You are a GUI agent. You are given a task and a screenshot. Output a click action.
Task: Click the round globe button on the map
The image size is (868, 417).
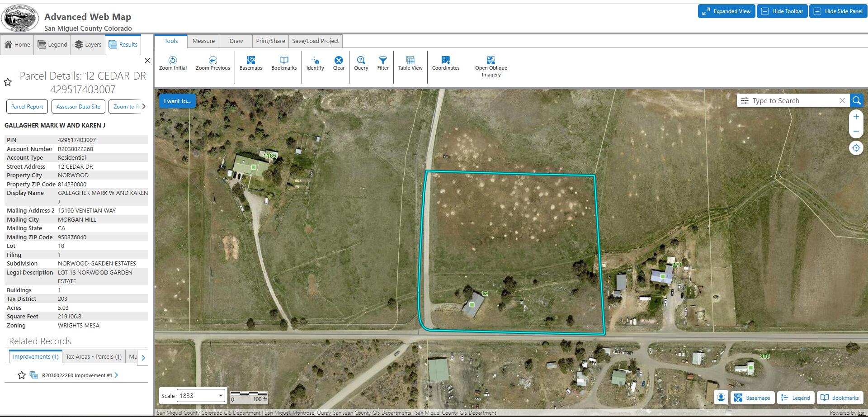pyautogui.click(x=721, y=398)
